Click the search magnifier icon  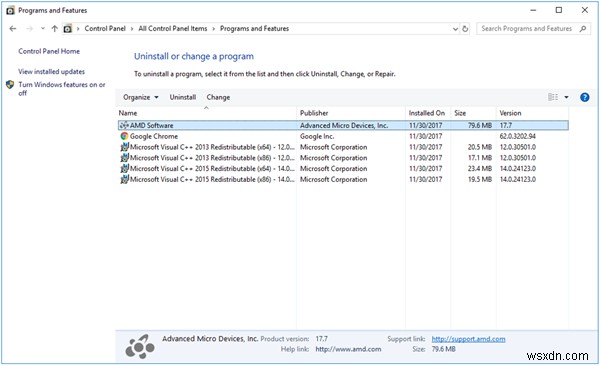(x=583, y=28)
